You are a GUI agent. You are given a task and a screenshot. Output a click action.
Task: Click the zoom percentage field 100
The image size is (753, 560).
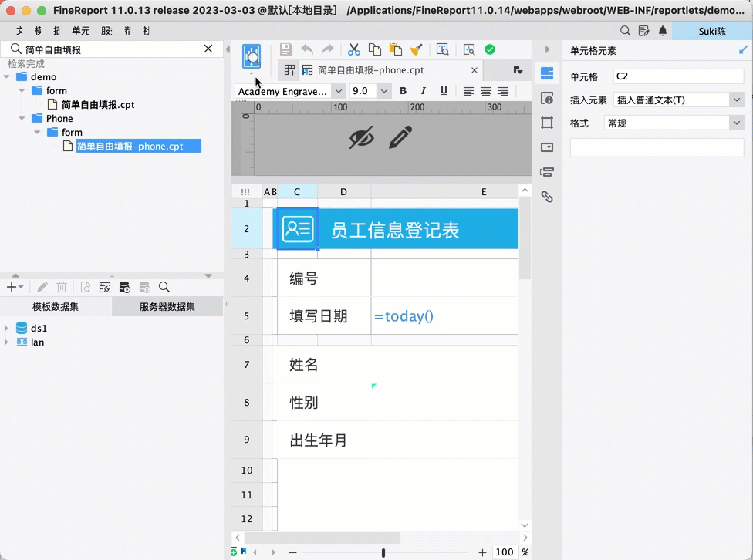(x=505, y=552)
